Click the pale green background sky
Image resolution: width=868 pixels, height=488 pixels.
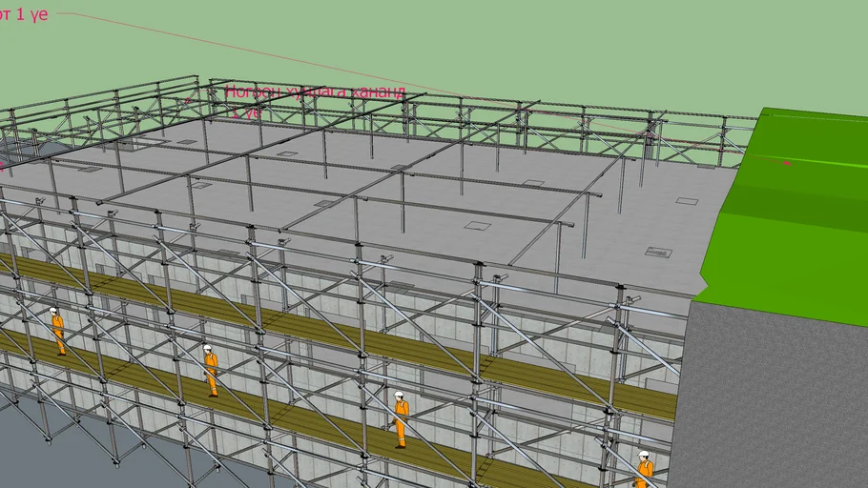click(572, 48)
